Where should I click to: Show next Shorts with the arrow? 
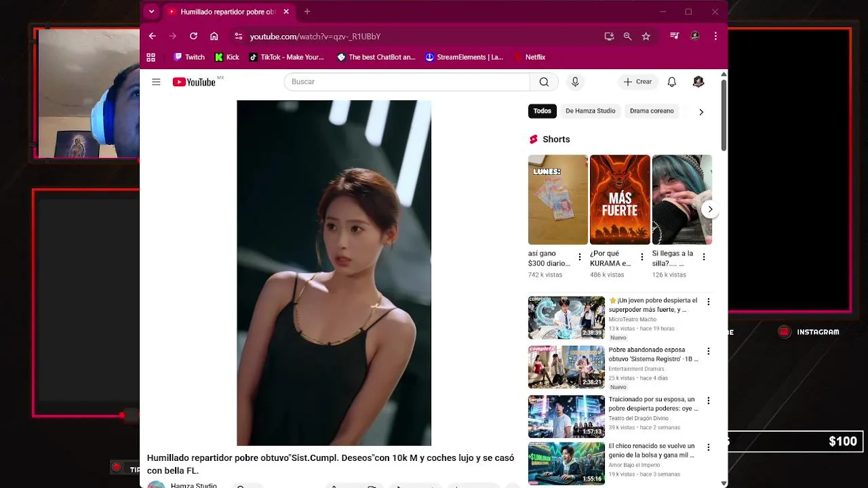(710, 209)
